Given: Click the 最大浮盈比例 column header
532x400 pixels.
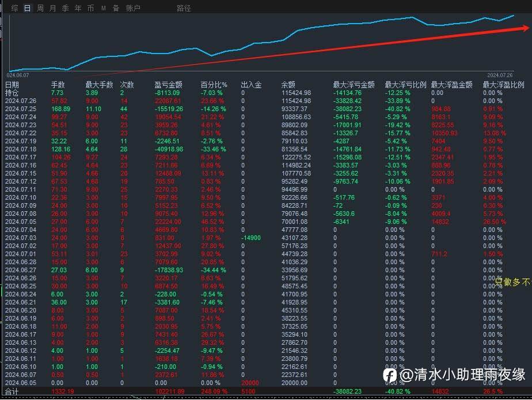Looking at the screenshot, I should click(x=503, y=85).
